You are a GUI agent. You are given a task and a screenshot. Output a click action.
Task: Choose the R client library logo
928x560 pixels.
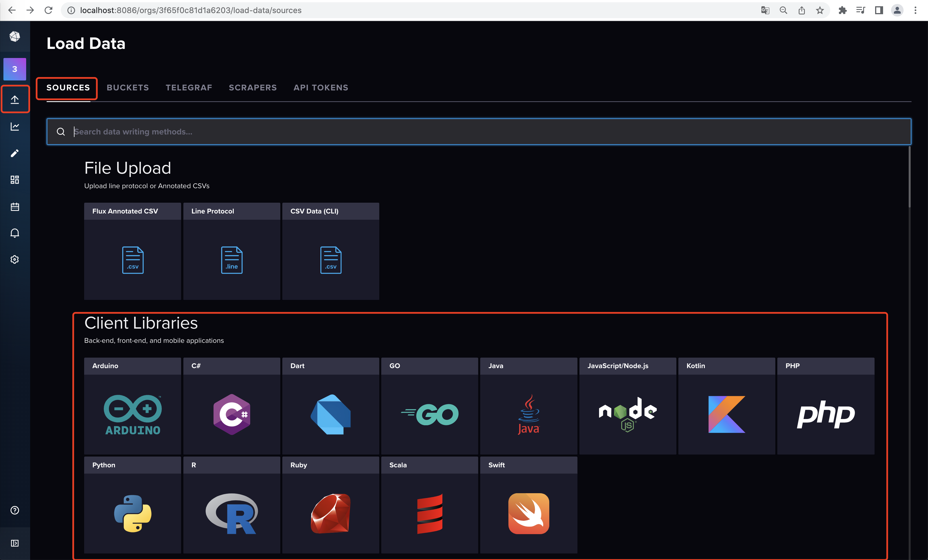pyautogui.click(x=232, y=514)
